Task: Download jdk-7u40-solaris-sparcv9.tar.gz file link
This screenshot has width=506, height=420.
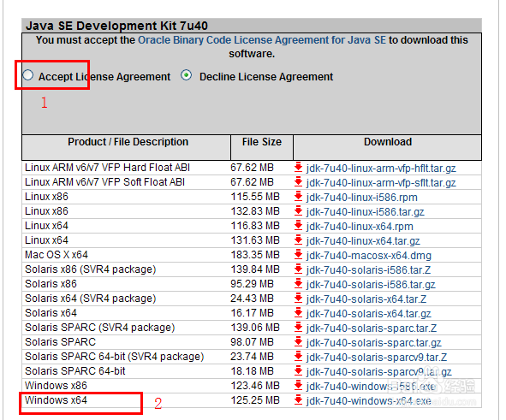Action: (378, 371)
